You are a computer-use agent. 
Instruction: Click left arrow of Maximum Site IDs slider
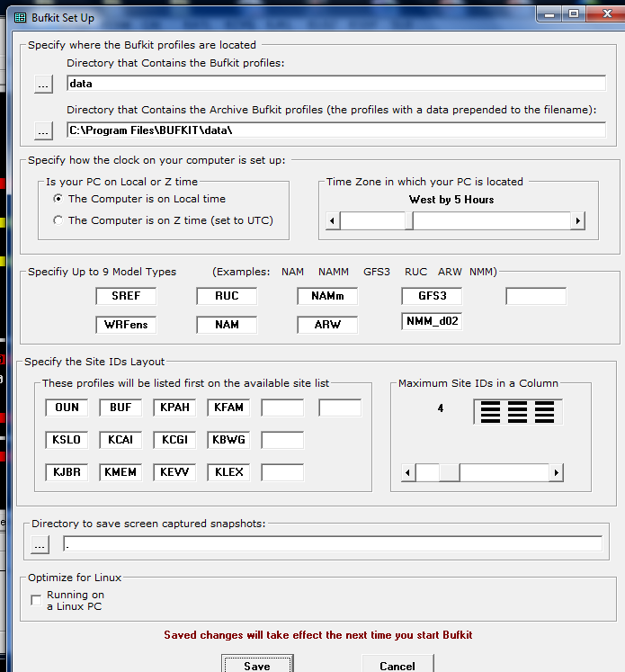pyautogui.click(x=407, y=472)
